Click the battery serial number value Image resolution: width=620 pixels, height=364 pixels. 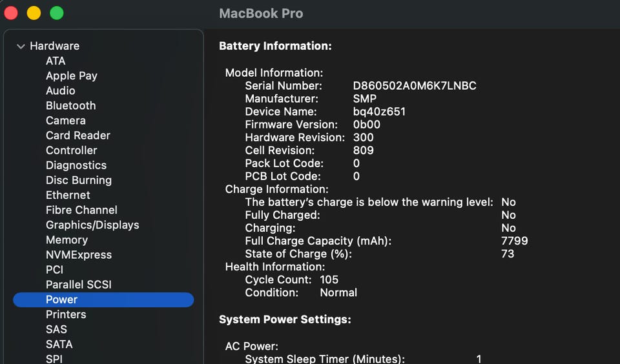414,86
